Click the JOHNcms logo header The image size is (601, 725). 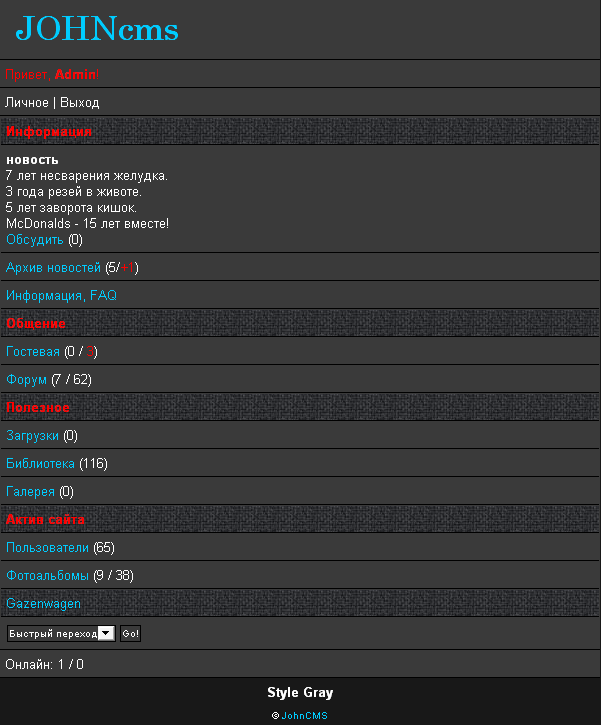(x=97, y=29)
